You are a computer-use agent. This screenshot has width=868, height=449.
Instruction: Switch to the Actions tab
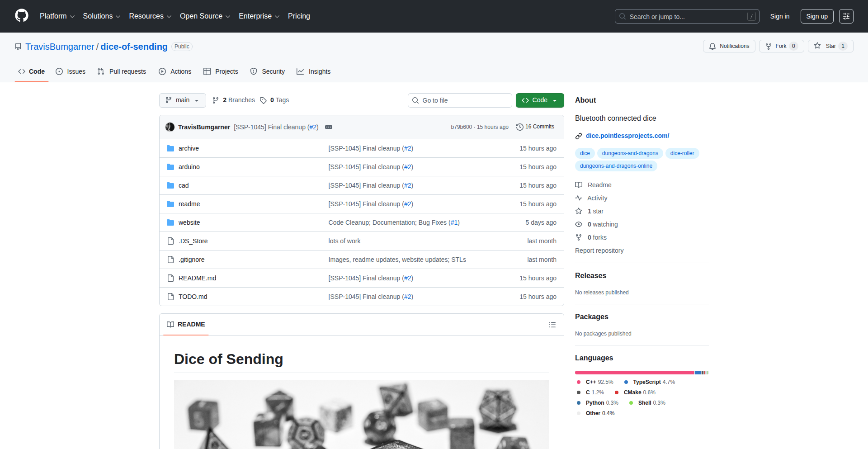175,71
